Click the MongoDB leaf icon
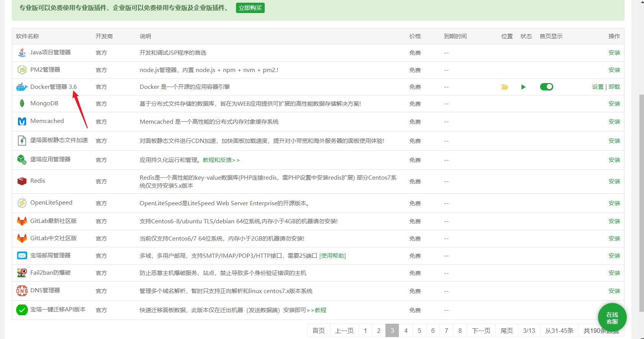Viewport: 644px width, 339px height. (22, 103)
